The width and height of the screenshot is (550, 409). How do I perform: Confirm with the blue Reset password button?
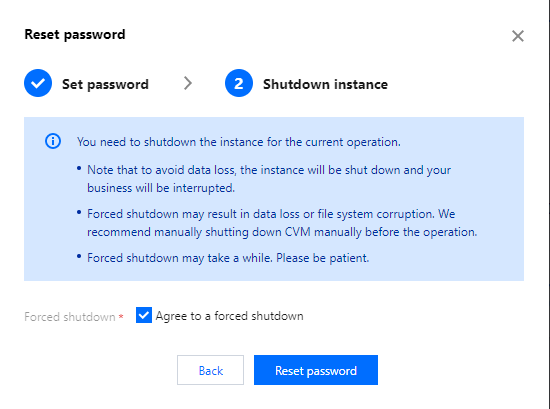(316, 370)
